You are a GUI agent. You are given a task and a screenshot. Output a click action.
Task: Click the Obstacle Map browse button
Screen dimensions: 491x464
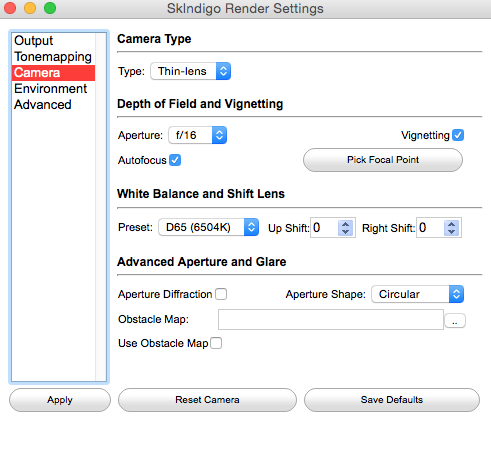[455, 321]
